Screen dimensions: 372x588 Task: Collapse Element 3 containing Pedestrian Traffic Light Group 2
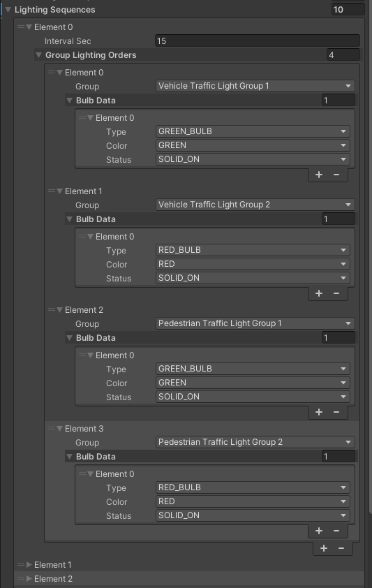pos(59,429)
